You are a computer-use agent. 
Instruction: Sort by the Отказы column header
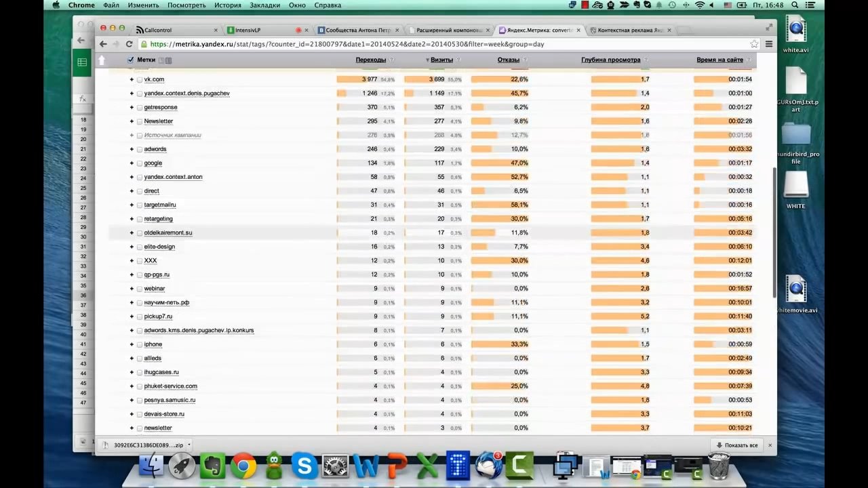coord(508,60)
